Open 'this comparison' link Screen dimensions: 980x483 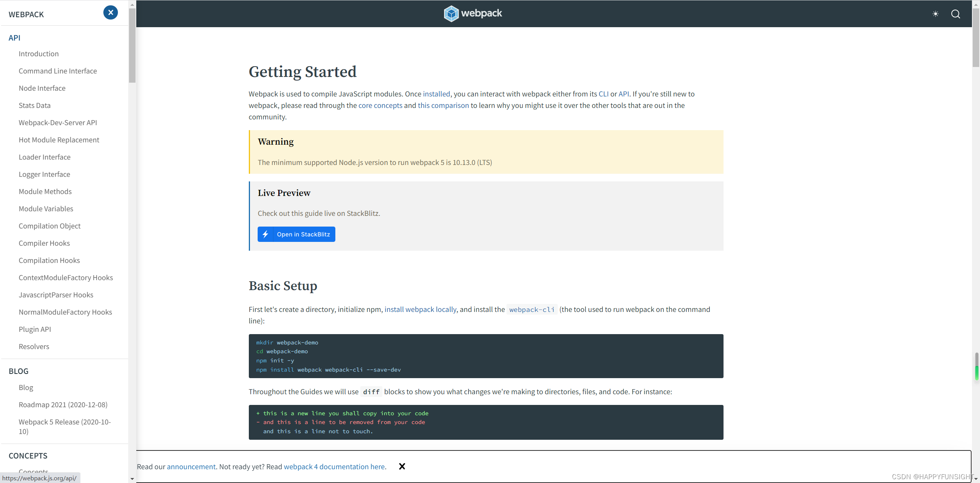pyautogui.click(x=443, y=105)
